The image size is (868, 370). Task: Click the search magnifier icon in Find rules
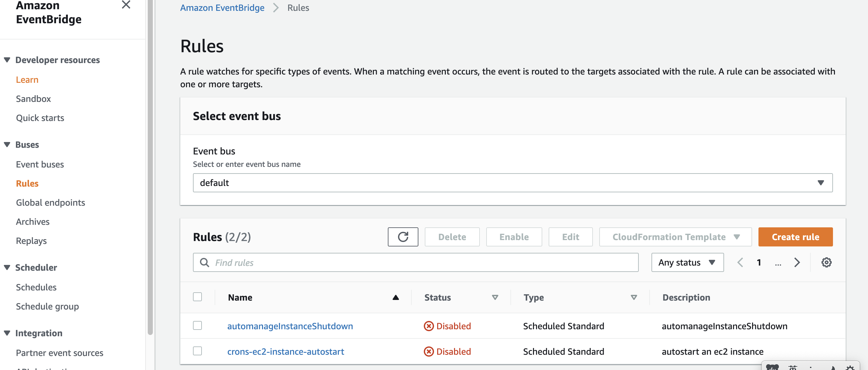tap(204, 262)
